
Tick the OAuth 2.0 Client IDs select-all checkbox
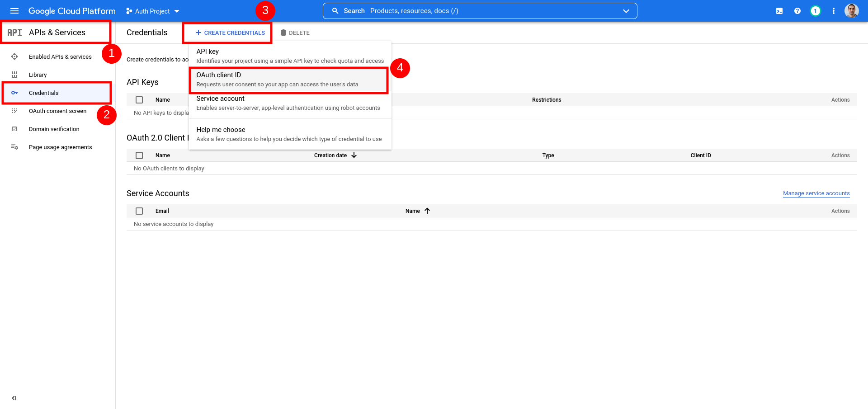139,155
